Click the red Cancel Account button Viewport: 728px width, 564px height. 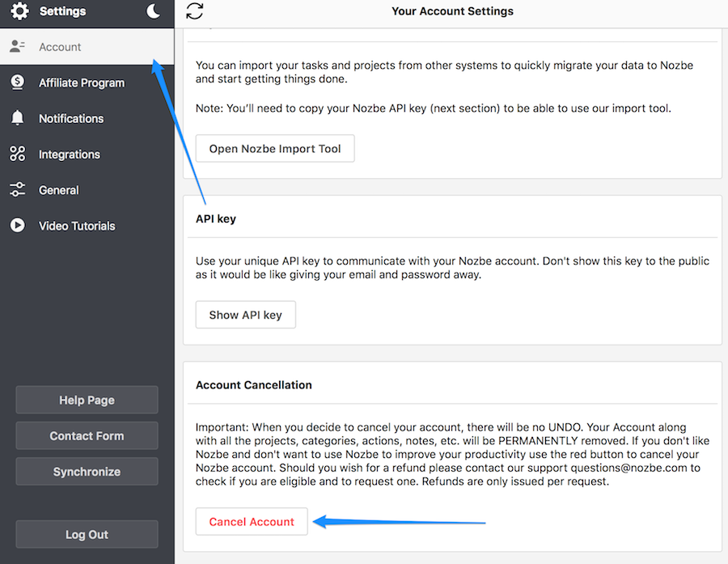(252, 522)
